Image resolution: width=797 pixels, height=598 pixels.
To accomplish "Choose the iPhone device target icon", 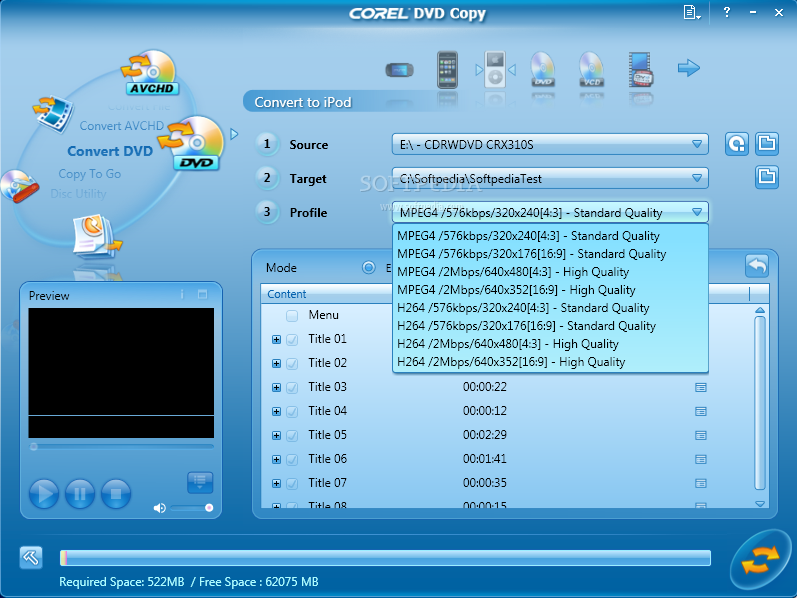I will tap(447, 70).
